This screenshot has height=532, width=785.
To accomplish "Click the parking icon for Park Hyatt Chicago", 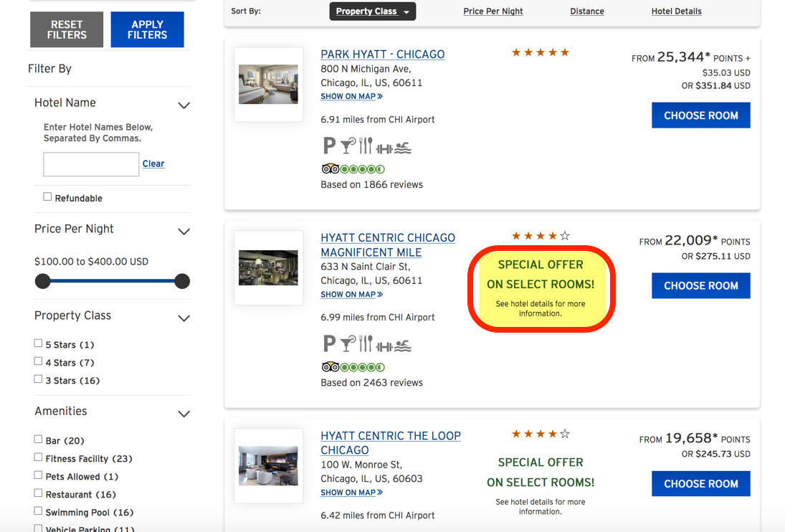I will point(329,146).
